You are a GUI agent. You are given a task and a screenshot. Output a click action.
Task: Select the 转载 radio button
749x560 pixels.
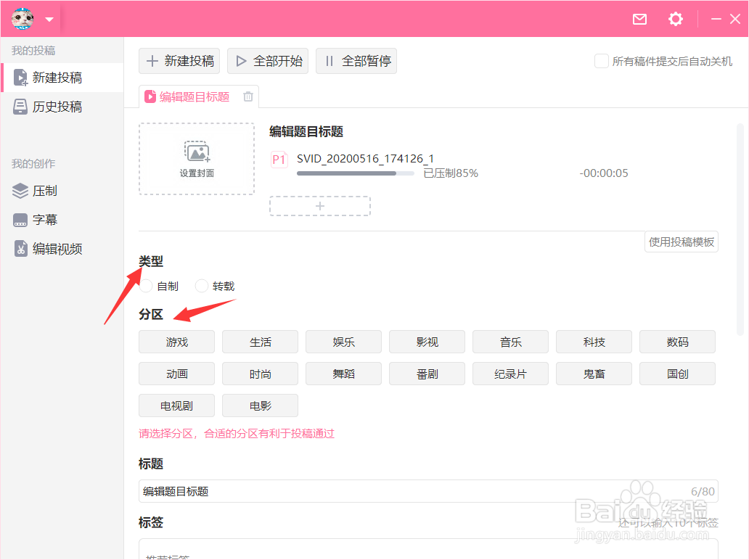tap(201, 285)
